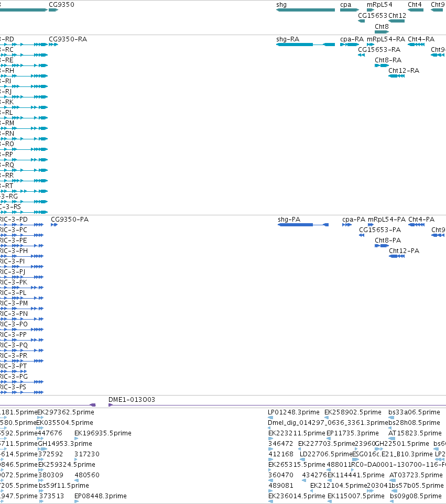Select the RIC-3-PT protein label
The image size is (446, 504).
click(x=14, y=366)
